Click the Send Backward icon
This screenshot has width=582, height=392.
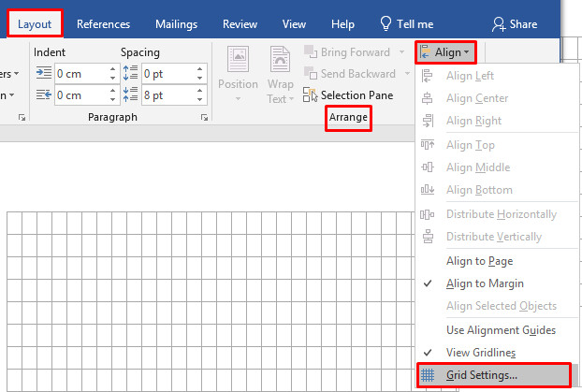[311, 73]
